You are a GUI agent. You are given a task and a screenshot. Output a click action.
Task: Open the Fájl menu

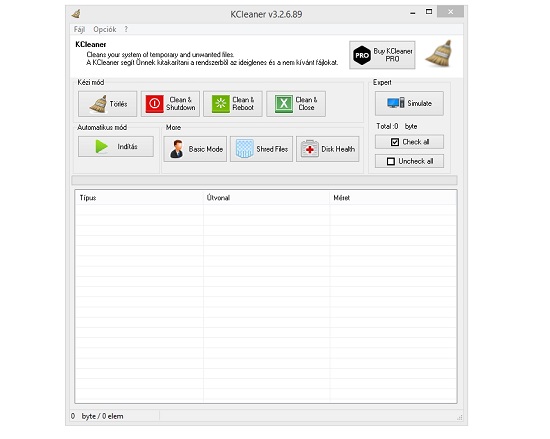(x=79, y=29)
